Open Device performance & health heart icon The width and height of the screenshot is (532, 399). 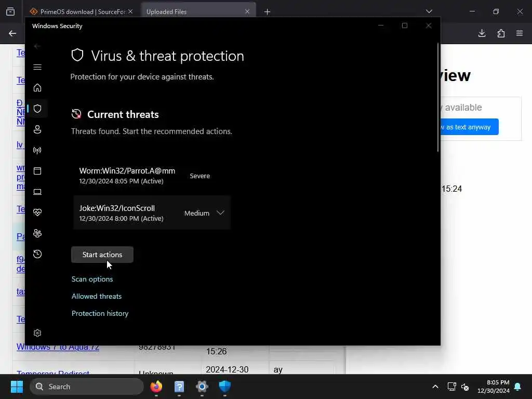pos(37,212)
